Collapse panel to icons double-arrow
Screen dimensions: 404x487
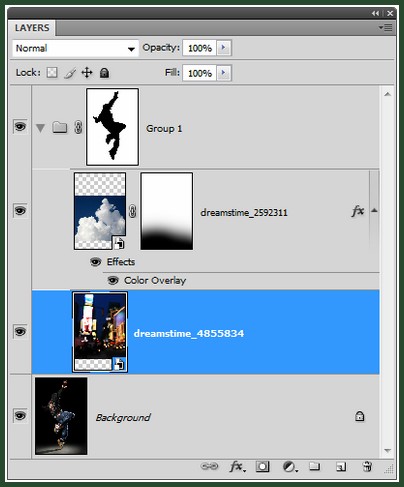[376, 13]
